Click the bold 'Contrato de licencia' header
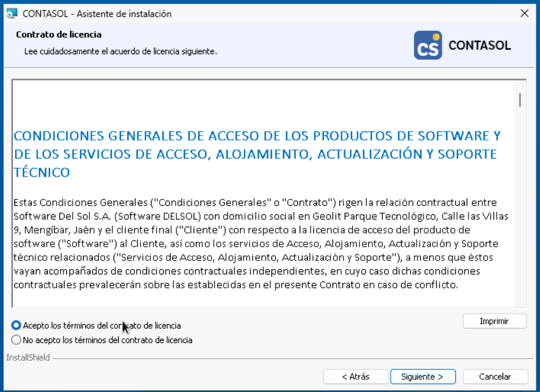This screenshot has width=540, height=392. click(59, 35)
